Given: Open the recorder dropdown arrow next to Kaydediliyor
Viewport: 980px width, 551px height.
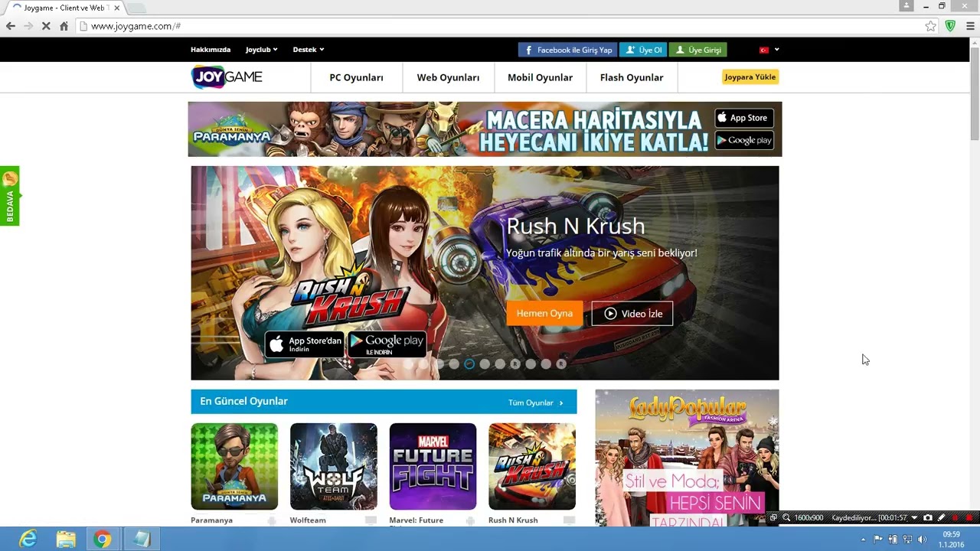Looking at the screenshot, I should (x=914, y=518).
